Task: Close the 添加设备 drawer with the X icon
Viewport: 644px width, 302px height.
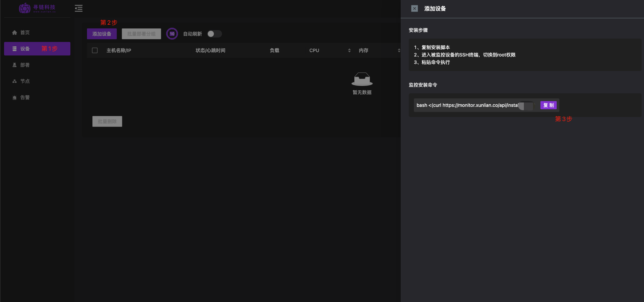Action: click(415, 8)
